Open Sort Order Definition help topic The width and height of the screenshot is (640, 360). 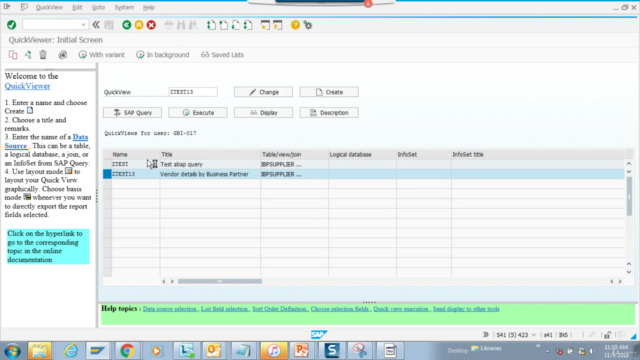tap(279, 309)
